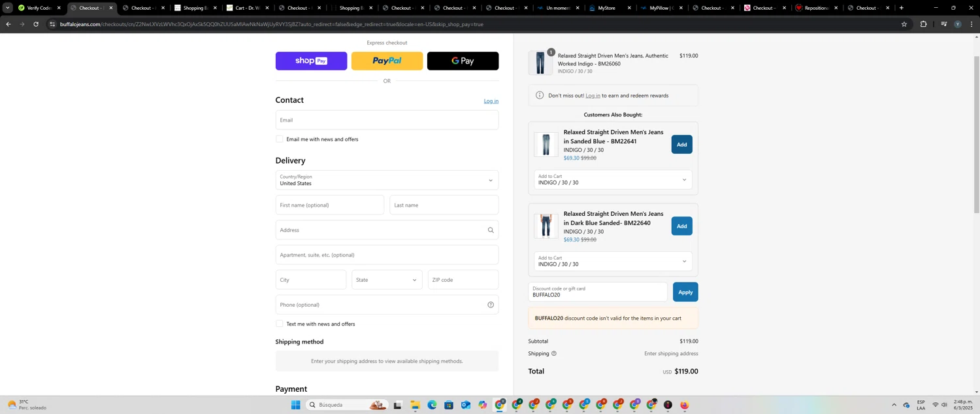Open size dropdown for Sanded Blue BM22641

point(613,180)
